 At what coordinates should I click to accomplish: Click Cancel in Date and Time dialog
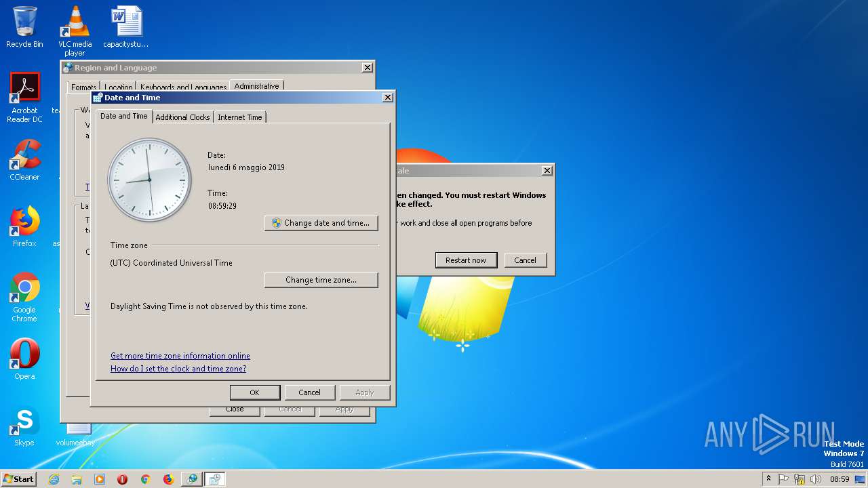pos(309,392)
